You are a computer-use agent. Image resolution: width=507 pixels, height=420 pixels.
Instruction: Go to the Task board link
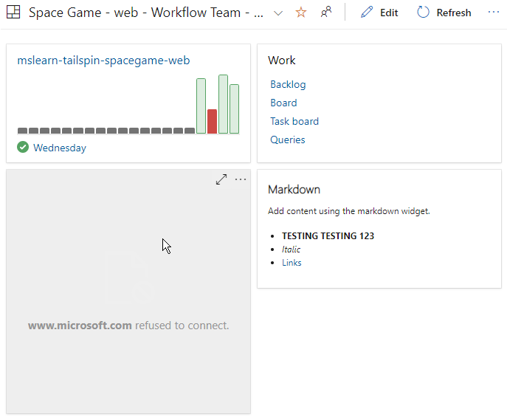[294, 121]
